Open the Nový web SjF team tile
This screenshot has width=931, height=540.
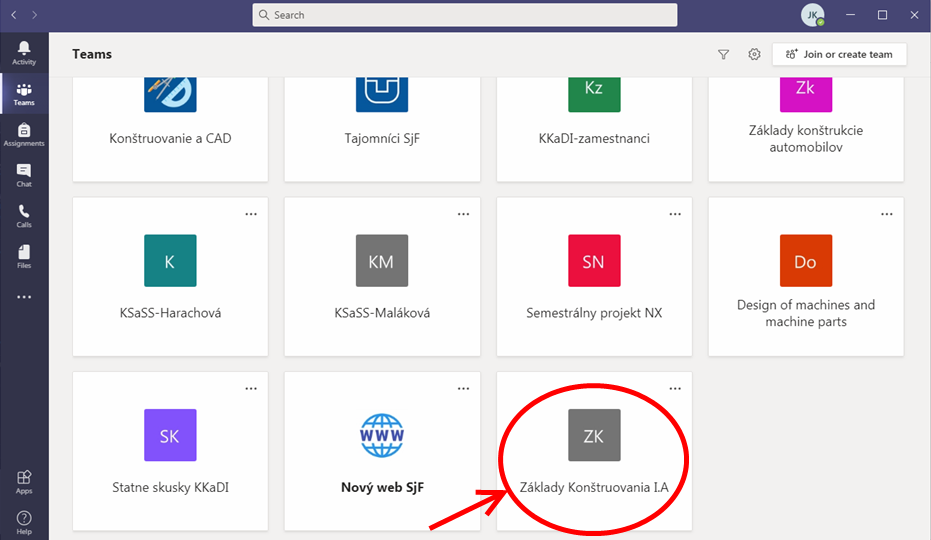click(x=382, y=452)
